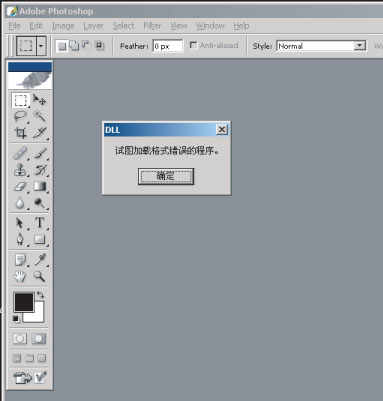Click the 确定 button in DLL dialog

click(x=166, y=176)
